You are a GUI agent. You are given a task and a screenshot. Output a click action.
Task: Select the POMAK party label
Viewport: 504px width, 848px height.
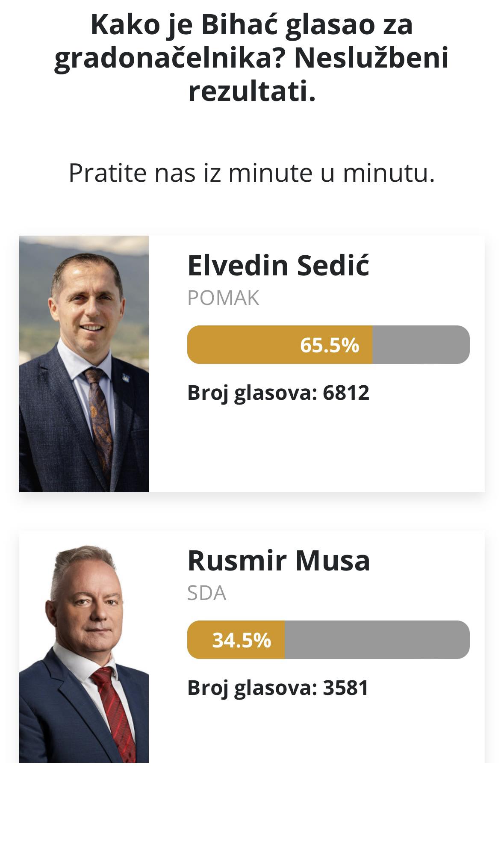[x=223, y=298]
